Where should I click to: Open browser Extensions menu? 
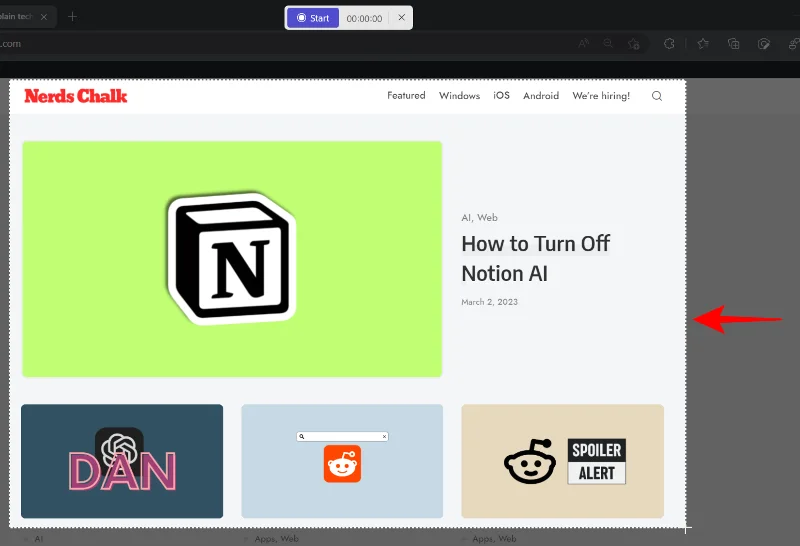669,44
